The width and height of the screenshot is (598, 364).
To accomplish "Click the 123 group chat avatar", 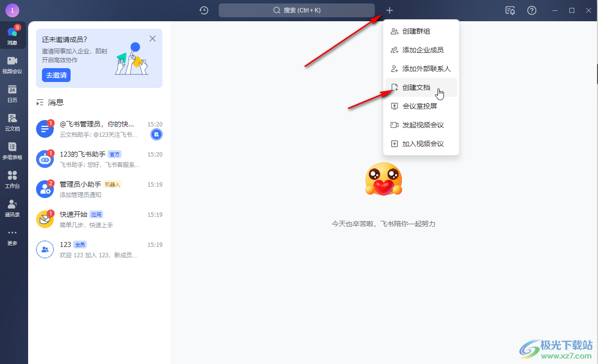I will pyautogui.click(x=45, y=249).
